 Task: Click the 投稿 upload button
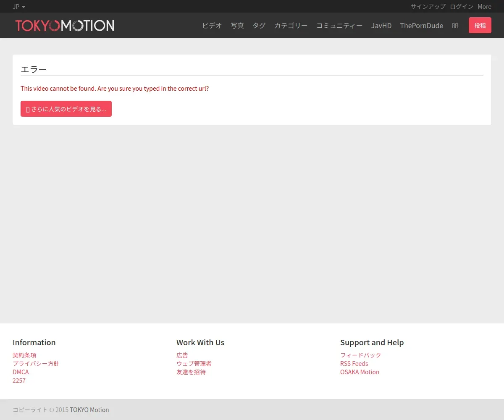(x=480, y=25)
